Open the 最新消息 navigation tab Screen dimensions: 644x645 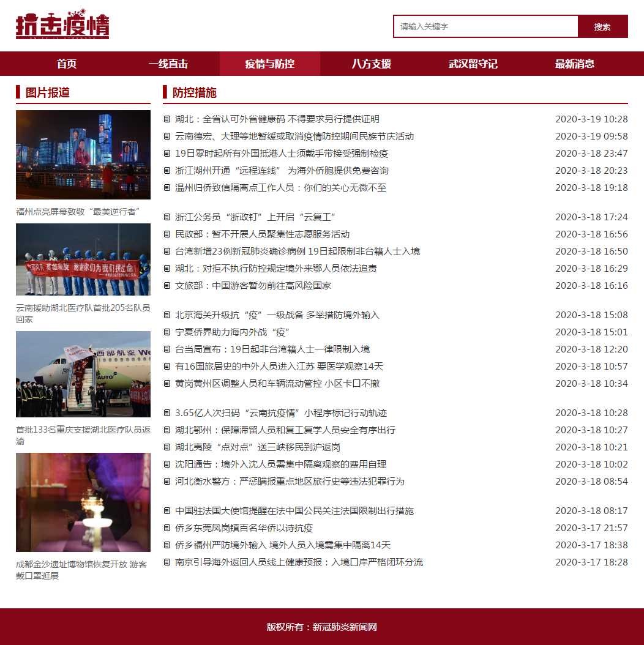coord(574,64)
